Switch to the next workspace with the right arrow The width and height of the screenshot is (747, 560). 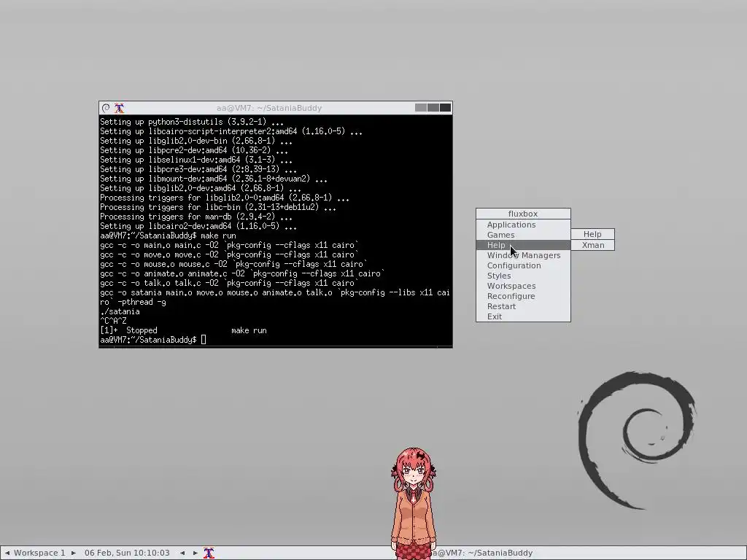tap(74, 553)
